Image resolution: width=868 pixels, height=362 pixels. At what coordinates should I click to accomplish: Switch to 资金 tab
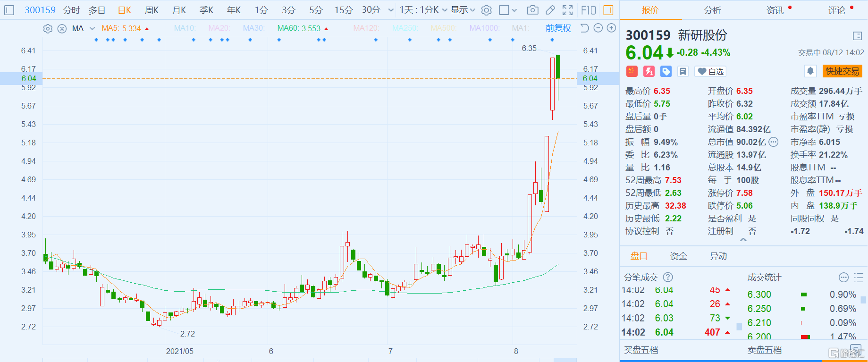tap(679, 256)
